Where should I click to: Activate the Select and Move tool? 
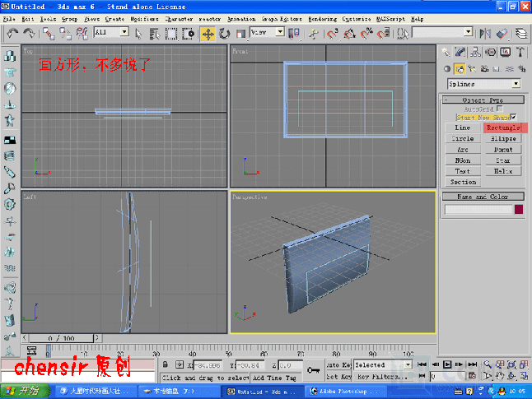click(x=208, y=34)
